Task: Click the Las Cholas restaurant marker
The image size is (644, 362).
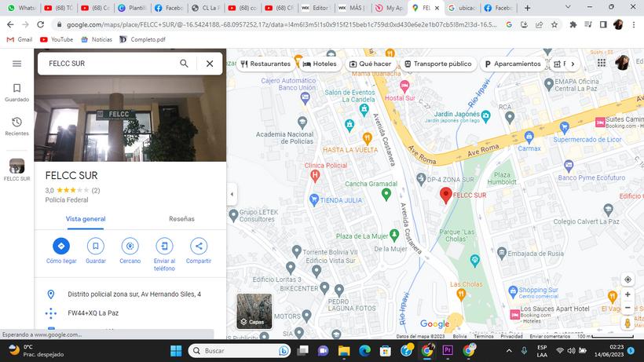Action: tap(461, 294)
